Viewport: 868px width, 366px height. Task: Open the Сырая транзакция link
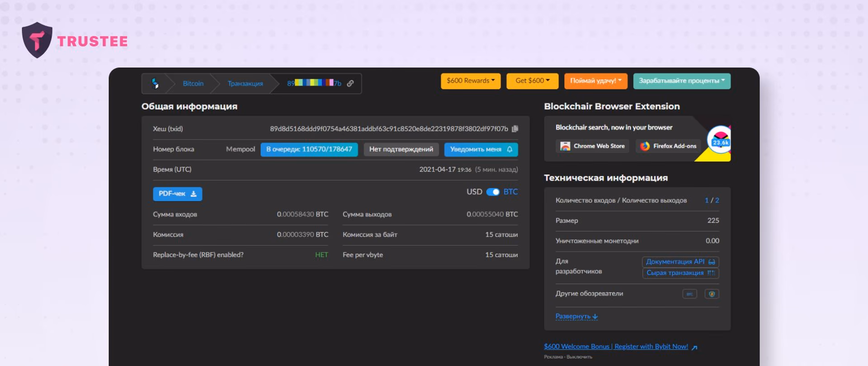680,273
